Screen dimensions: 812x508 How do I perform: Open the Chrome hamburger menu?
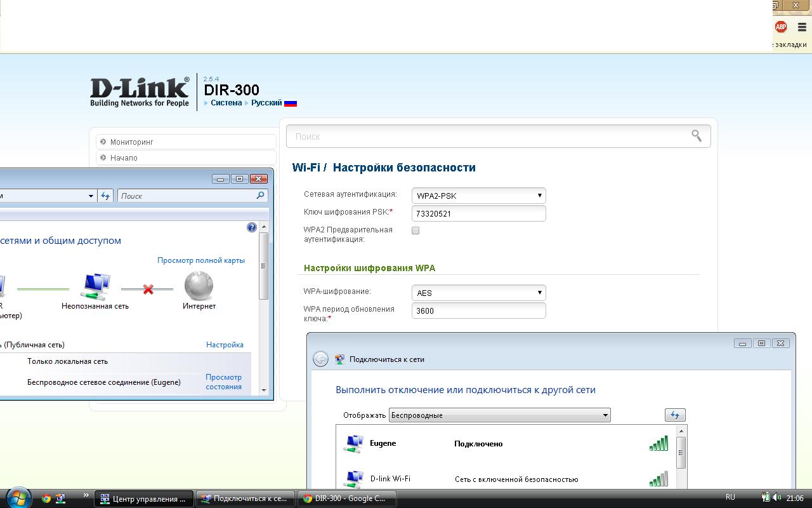802,27
